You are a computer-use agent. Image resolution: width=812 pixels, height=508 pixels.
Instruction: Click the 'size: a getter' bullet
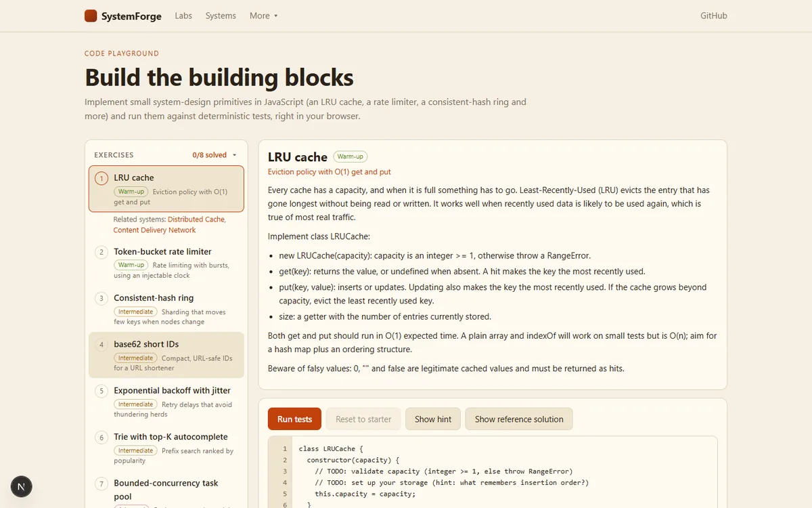click(x=385, y=316)
